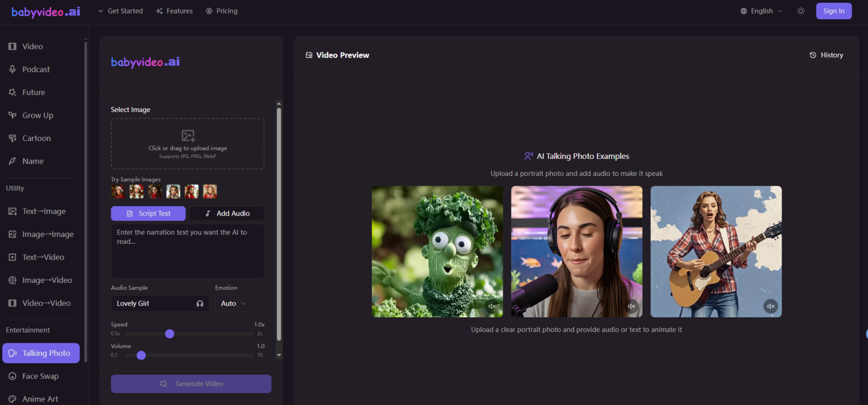Toggle the light/dark theme switch
This screenshot has width=868, height=405.
point(801,11)
